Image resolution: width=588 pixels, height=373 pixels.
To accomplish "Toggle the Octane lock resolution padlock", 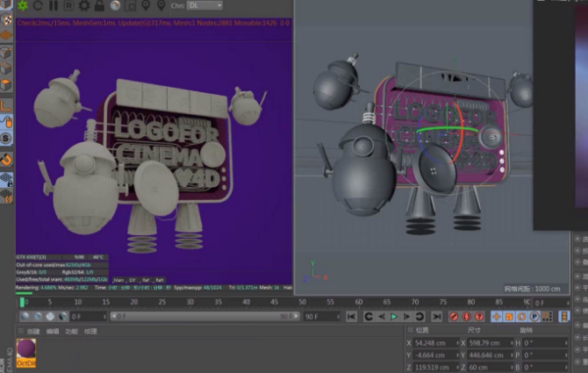I will pos(99,5).
